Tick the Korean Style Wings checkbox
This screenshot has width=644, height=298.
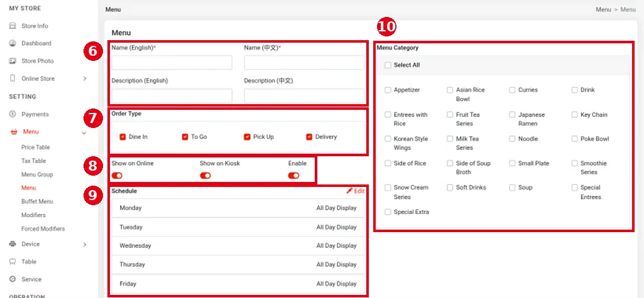coord(388,139)
